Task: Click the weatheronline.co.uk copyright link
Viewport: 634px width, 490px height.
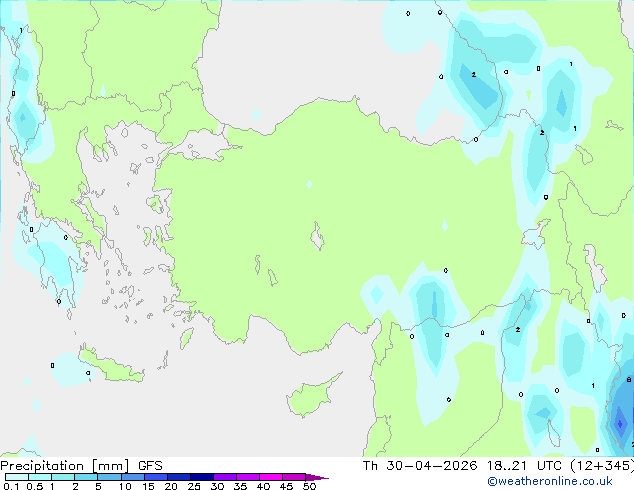Action: tap(549, 481)
